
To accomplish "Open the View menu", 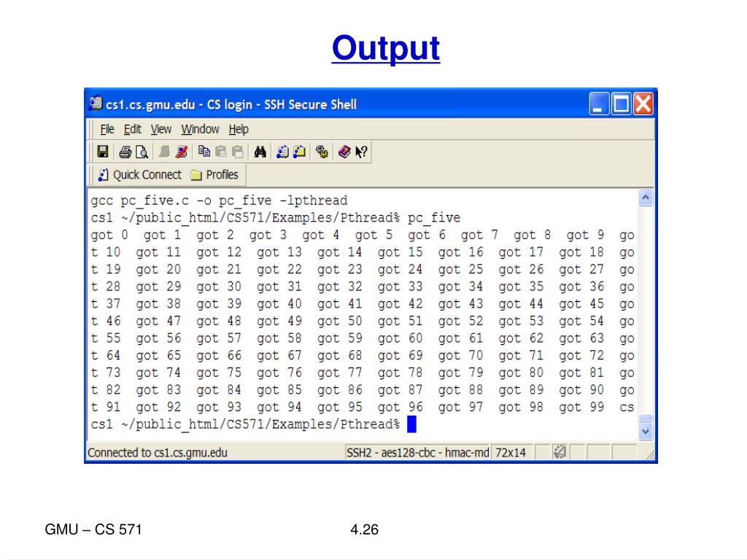I will 161,129.
